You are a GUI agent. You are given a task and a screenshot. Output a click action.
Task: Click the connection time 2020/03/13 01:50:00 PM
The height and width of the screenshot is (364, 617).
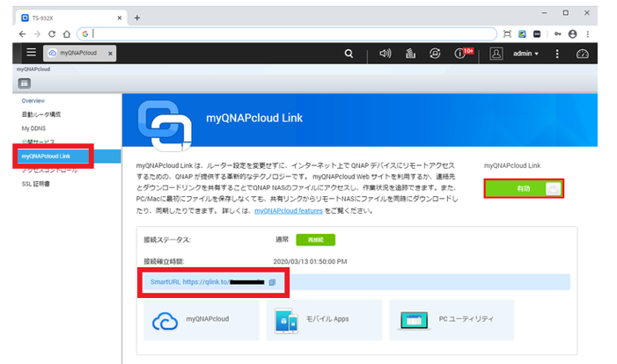coord(310,261)
